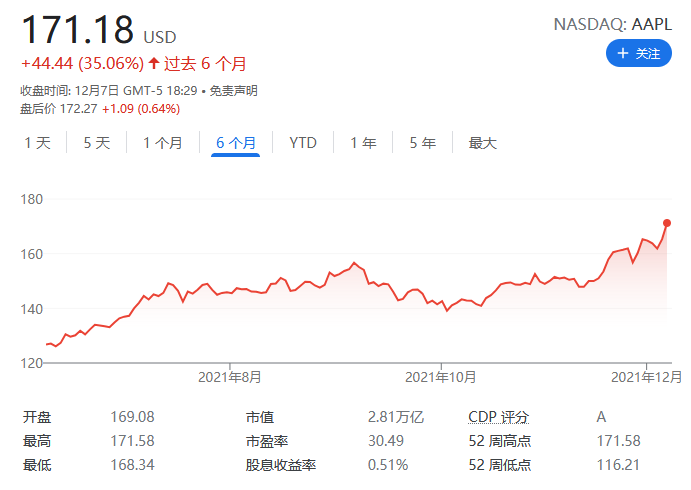Click the 2021年12月 axis label
Image resolution: width=691 pixels, height=490 pixels.
[x=646, y=377]
